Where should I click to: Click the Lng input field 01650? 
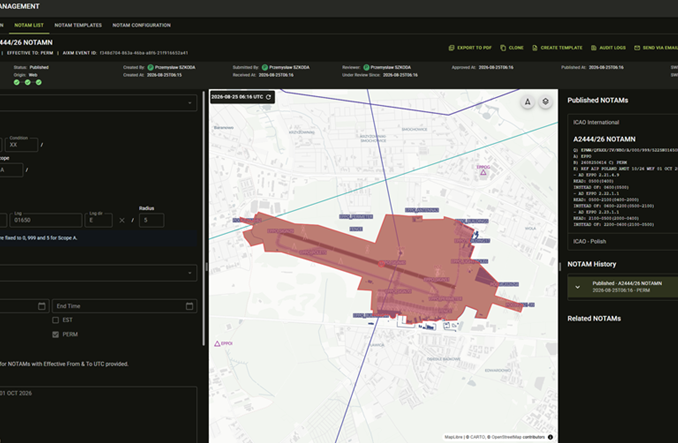pyautogui.click(x=46, y=220)
